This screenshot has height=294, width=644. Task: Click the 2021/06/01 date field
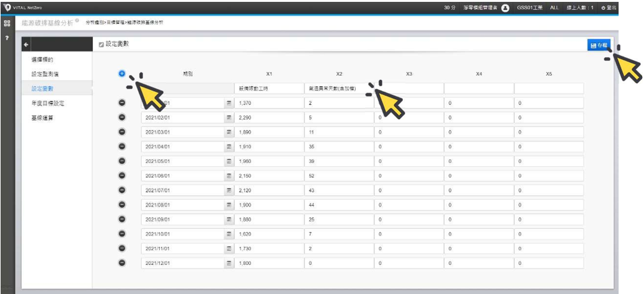coord(182,176)
